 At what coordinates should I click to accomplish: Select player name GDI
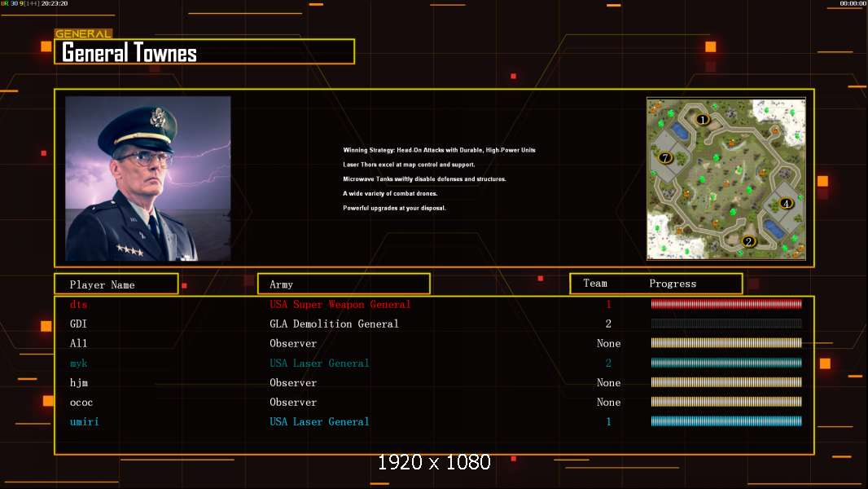click(x=78, y=324)
